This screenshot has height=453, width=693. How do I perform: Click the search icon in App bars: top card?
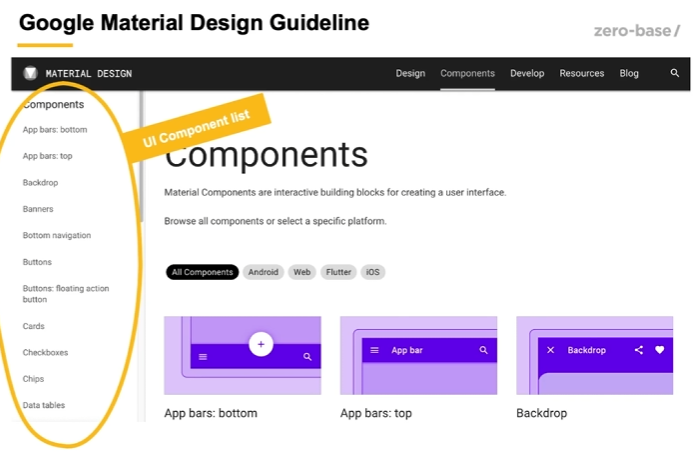coord(484,350)
